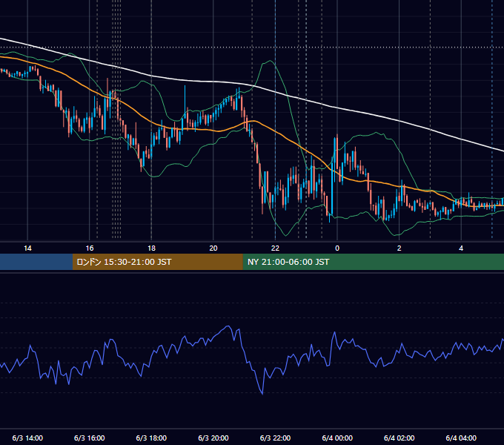Viewport: 504px width, 445px height.
Task: Click the 6/3 18:00 time label
Action: click(151, 438)
